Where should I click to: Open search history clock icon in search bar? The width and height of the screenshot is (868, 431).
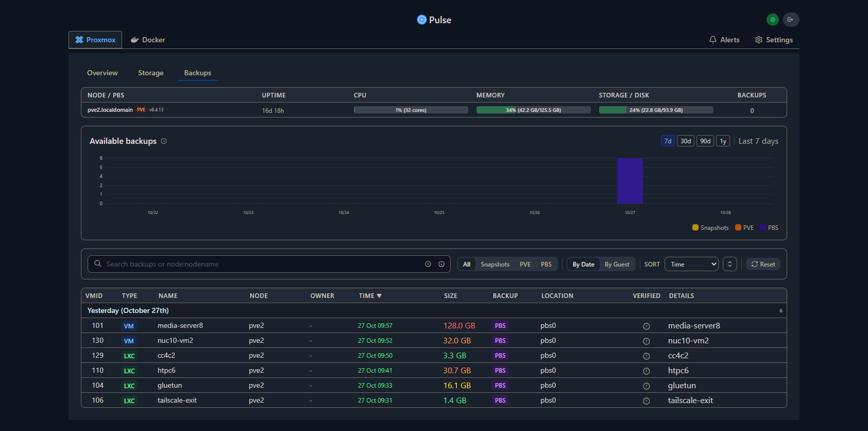point(428,264)
